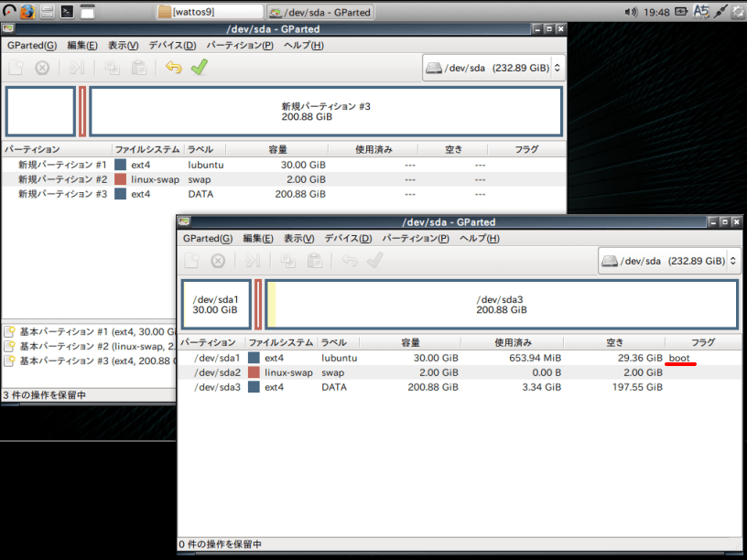This screenshot has width=747, height=560.
Task: Select red swap block in front disk map
Action: point(258,305)
